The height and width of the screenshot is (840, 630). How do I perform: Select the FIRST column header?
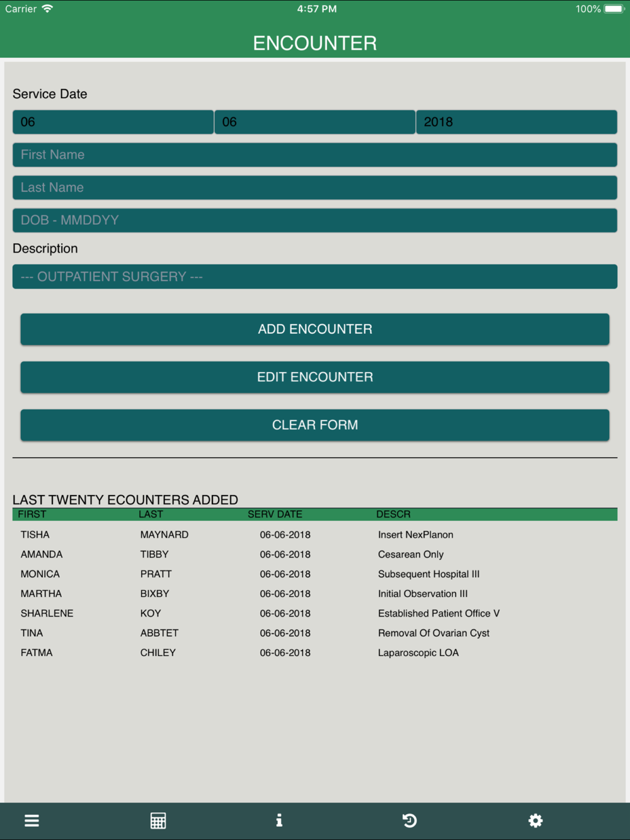(x=32, y=514)
